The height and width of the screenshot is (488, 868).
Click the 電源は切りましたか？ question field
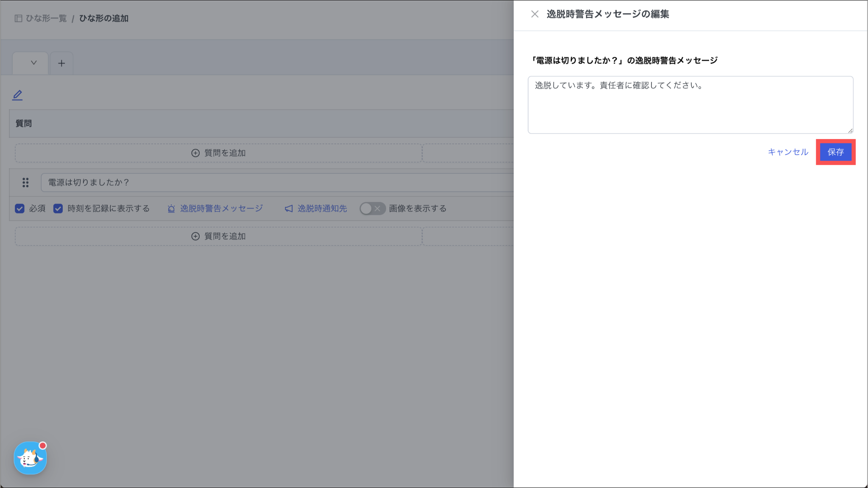click(x=275, y=182)
